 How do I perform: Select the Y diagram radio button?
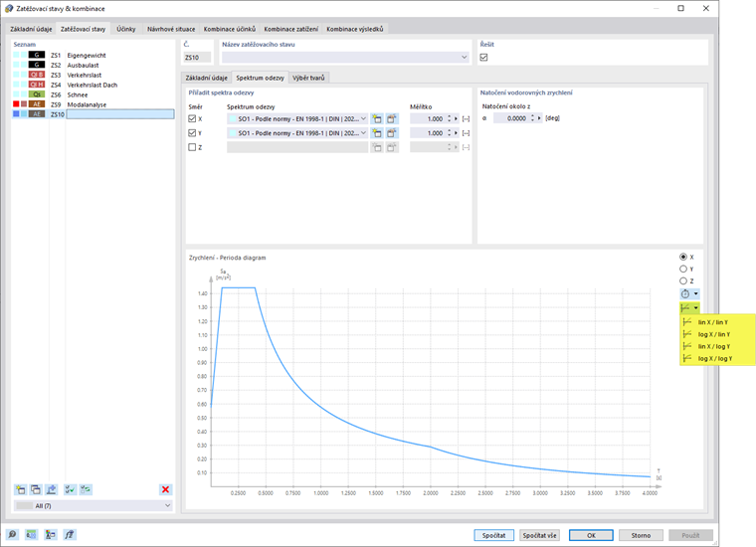pos(683,269)
